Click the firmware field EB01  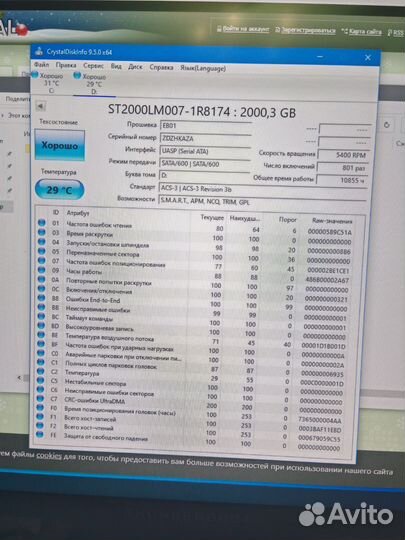(x=206, y=126)
